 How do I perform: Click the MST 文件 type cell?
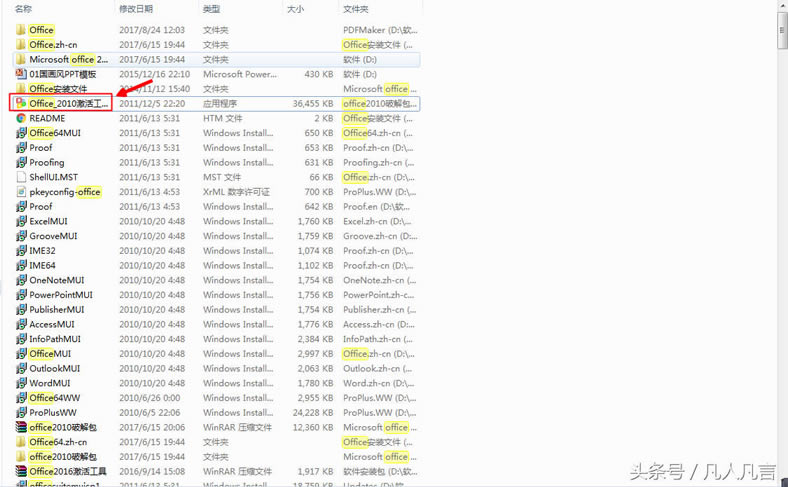tap(222, 177)
